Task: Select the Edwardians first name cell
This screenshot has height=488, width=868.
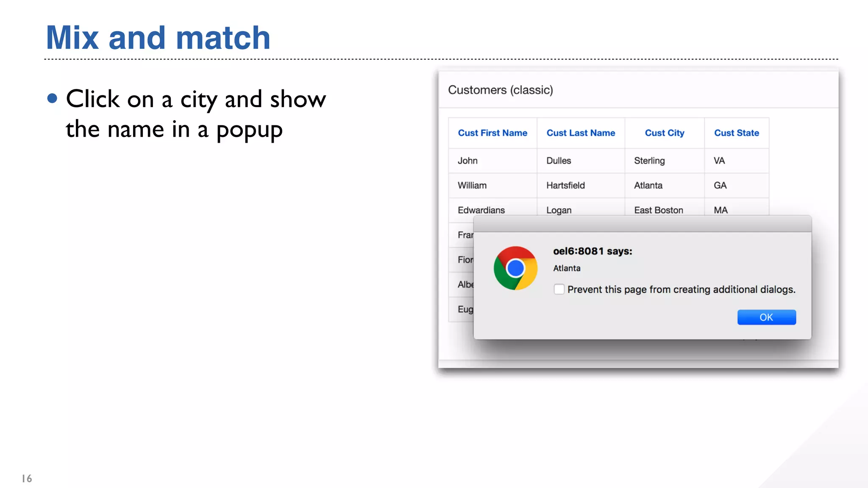Action: [492, 210]
